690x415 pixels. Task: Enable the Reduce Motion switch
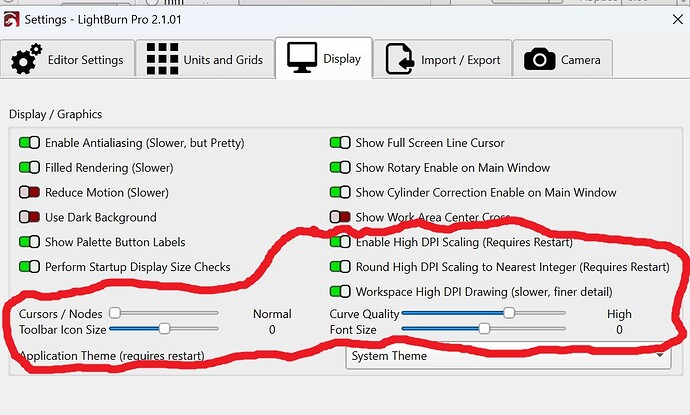(x=29, y=192)
